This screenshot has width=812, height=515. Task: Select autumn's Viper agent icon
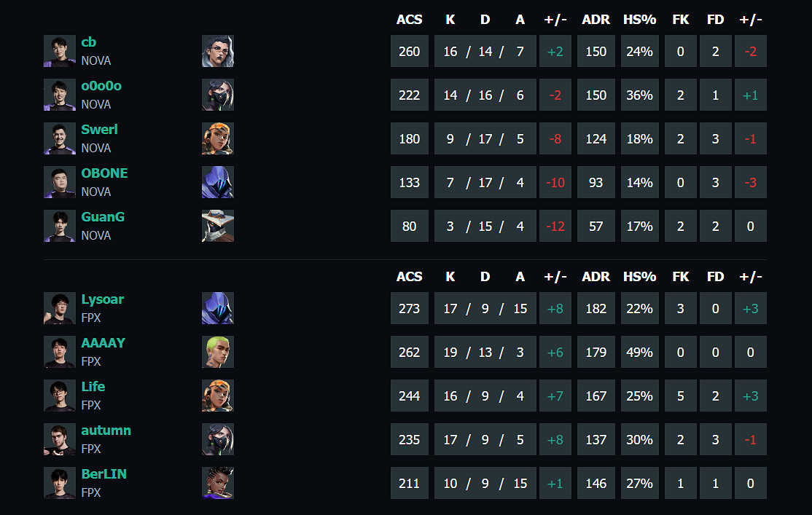click(217, 439)
